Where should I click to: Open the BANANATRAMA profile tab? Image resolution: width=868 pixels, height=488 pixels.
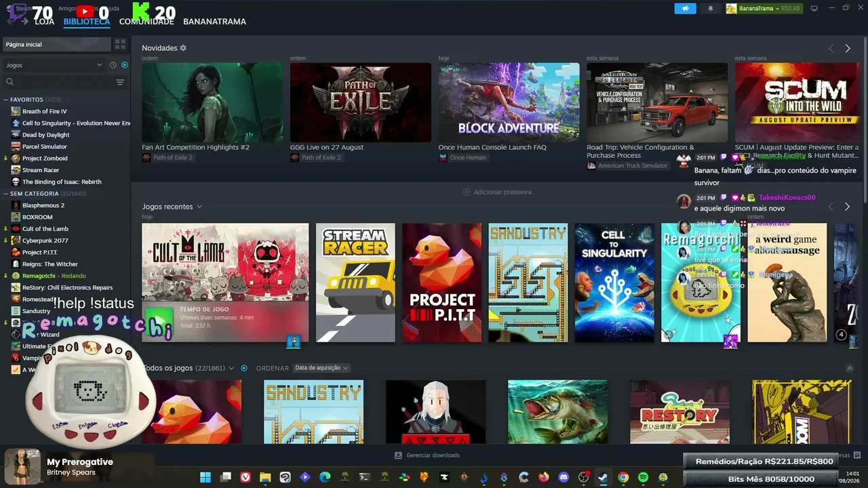[214, 22]
